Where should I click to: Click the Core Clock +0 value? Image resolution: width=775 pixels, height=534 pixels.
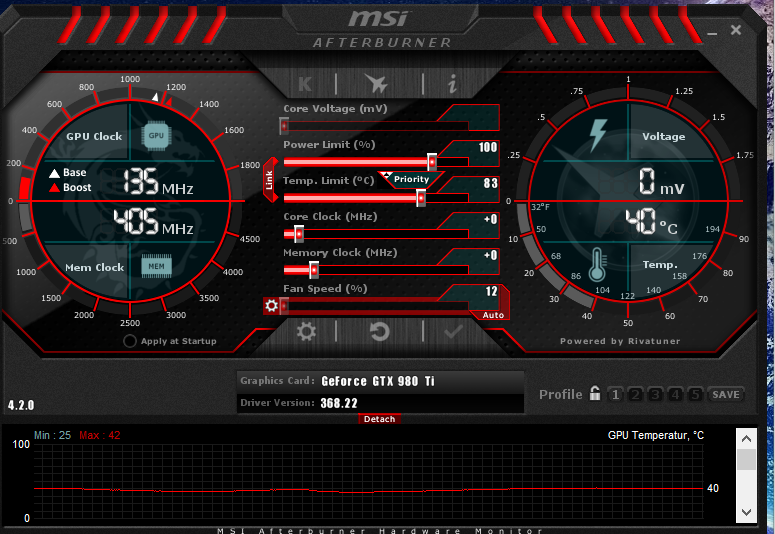(x=490, y=219)
